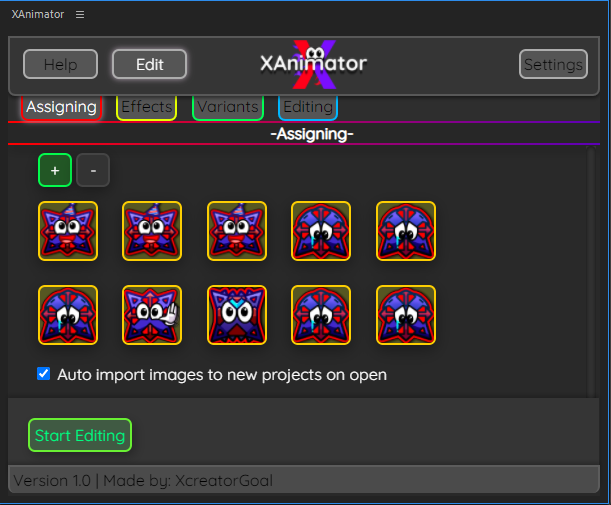Screen dimensions: 611x505
Task: Switch to the Effects tab
Action: [x=147, y=106]
